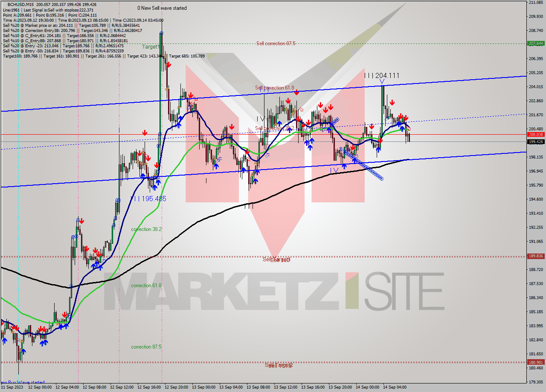
Task: Click the 'Sell %20 @ Entry -23' line
Action: click(x=63, y=46)
